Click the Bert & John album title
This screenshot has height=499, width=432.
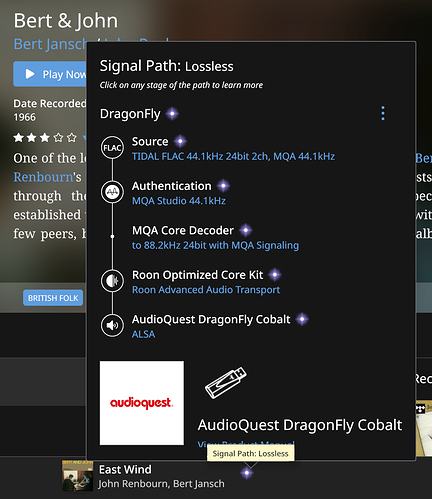(66, 21)
